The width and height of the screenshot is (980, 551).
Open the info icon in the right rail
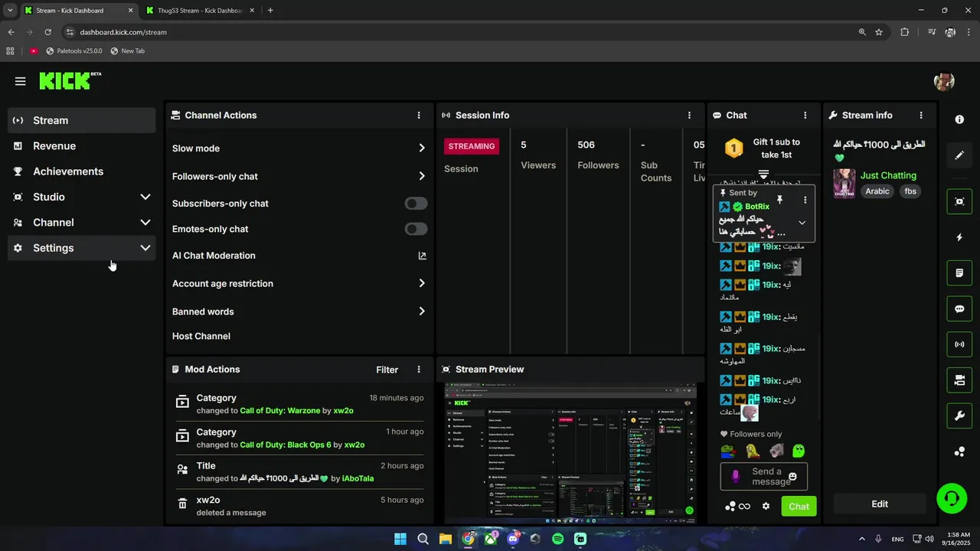coord(959,119)
